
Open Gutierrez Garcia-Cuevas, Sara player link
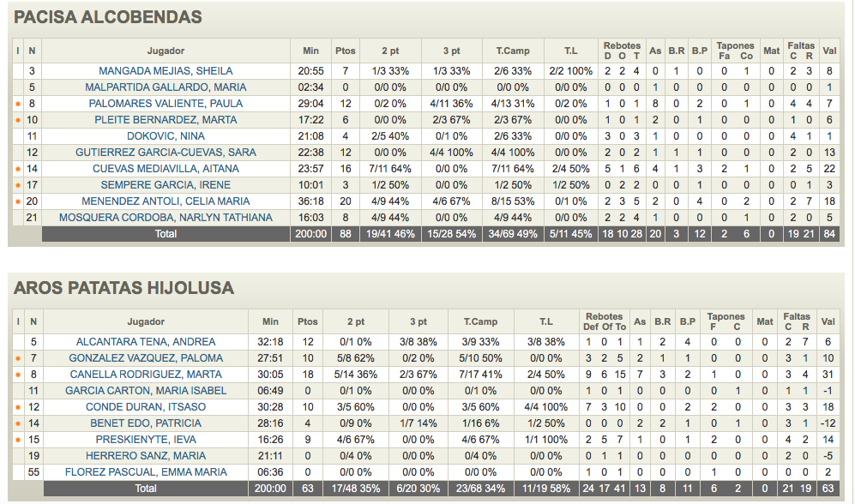(x=166, y=153)
